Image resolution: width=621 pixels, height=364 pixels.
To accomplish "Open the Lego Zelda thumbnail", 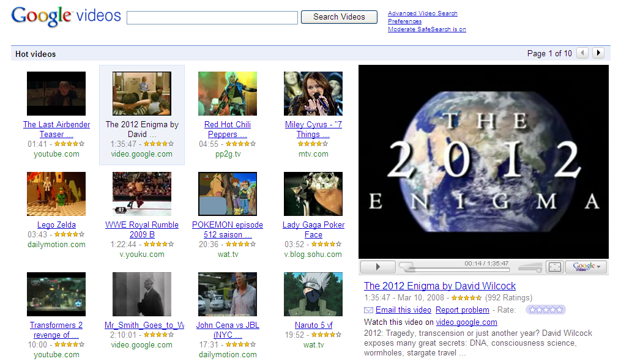I will (x=56, y=194).
